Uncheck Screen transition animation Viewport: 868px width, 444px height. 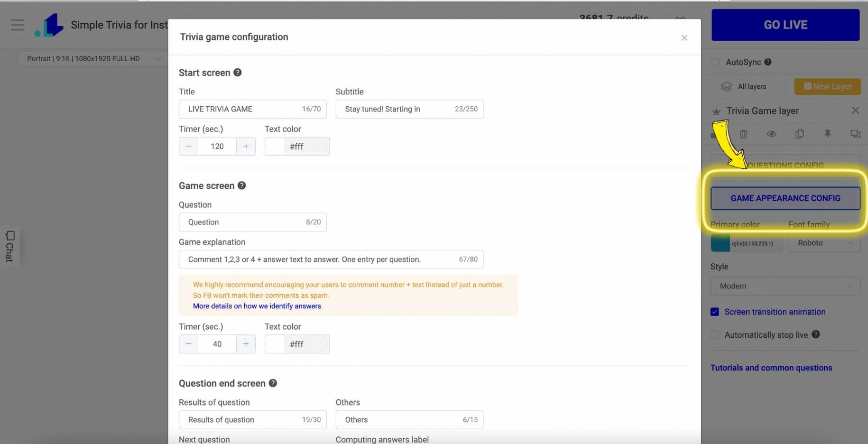(715, 312)
